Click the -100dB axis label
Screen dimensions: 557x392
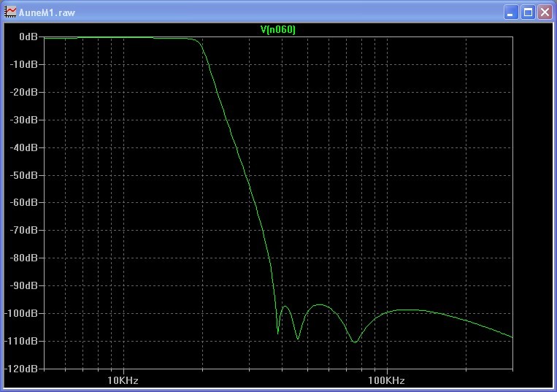(x=21, y=313)
